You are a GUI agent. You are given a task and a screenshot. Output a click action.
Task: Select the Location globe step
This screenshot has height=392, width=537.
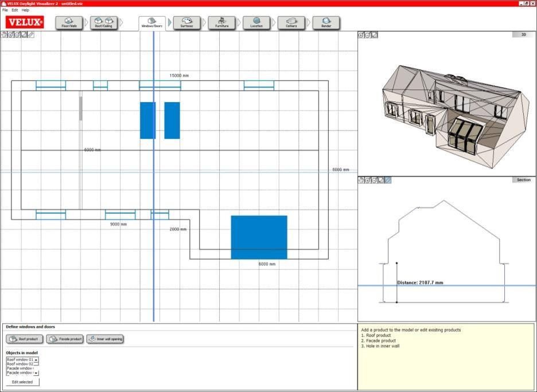tap(256, 23)
